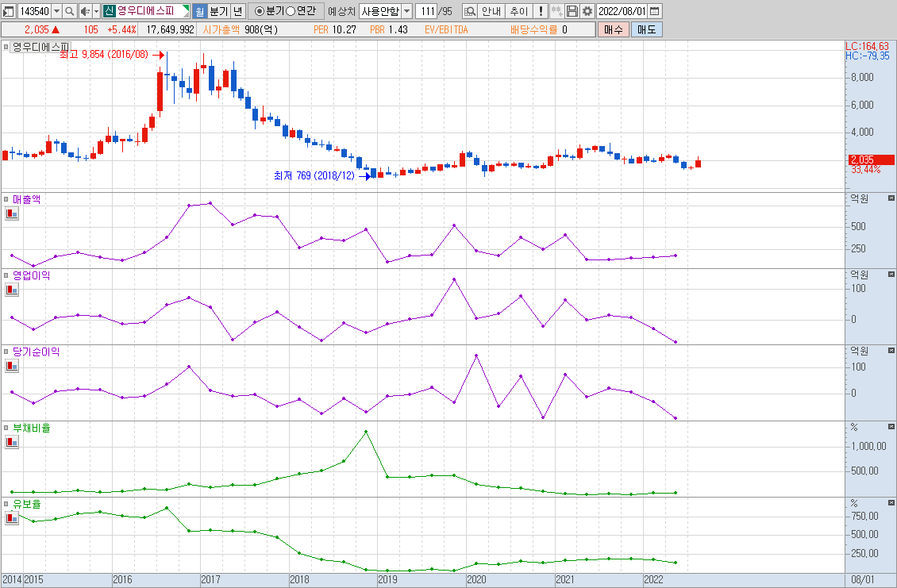Select the 연간 radio button
Viewport: 897px width, 588px height.
coord(290,11)
